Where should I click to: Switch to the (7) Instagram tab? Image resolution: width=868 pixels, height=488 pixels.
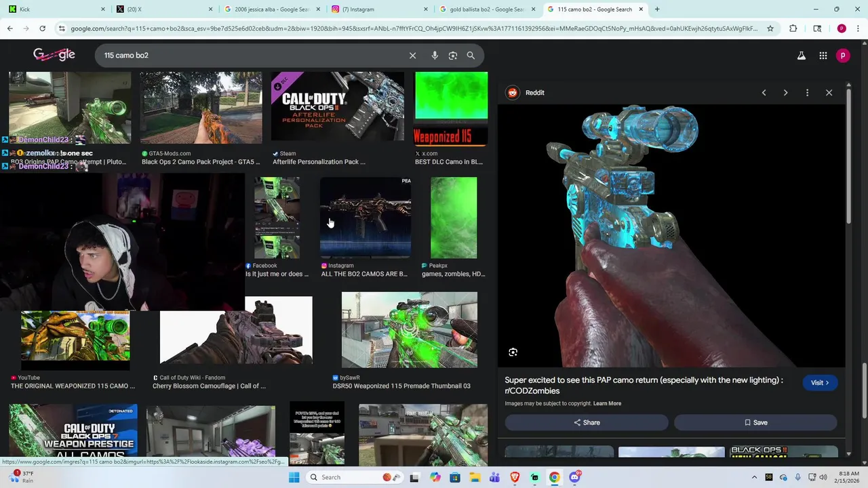[x=378, y=9]
